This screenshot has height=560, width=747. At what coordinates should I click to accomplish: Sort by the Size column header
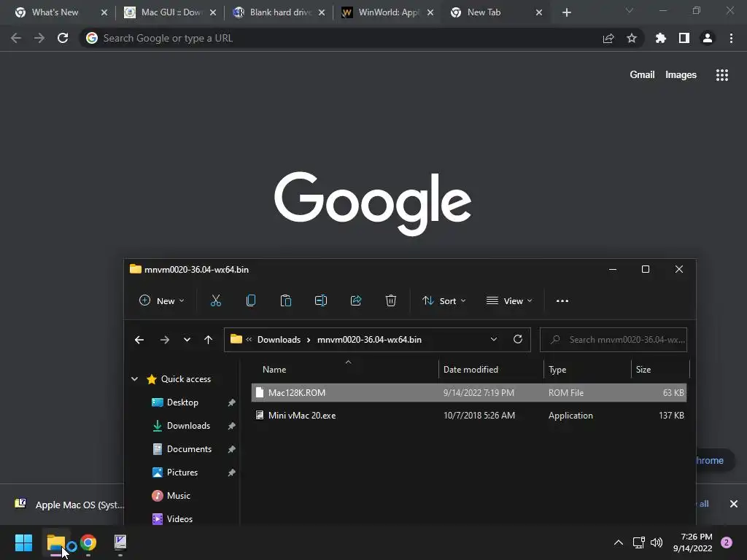click(643, 370)
